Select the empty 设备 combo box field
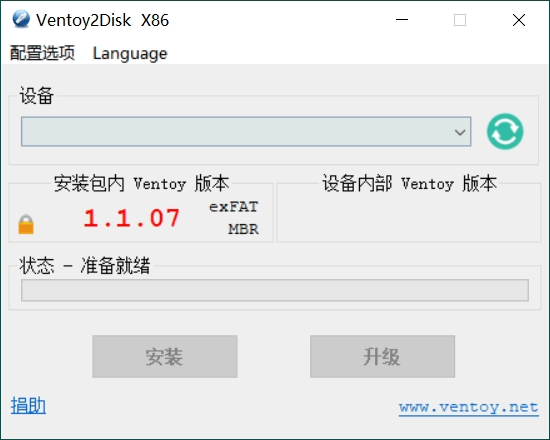The height and width of the screenshot is (440, 550). pos(246,132)
